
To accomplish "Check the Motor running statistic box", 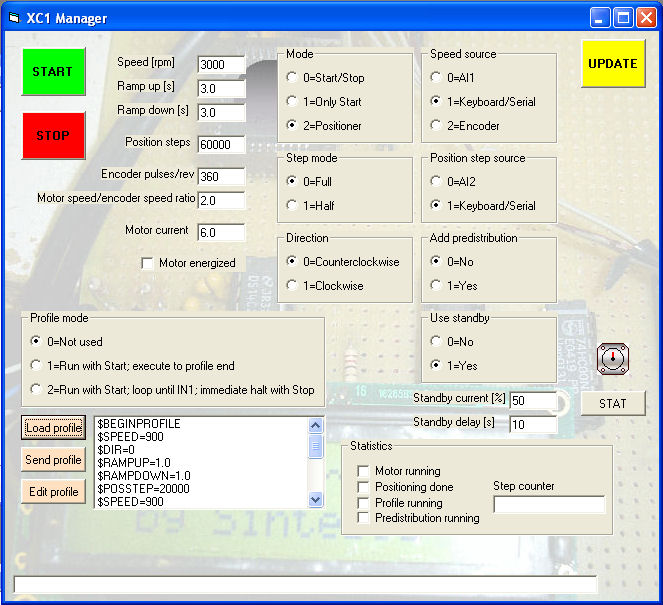I will pyautogui.click(x=364, y=471).
